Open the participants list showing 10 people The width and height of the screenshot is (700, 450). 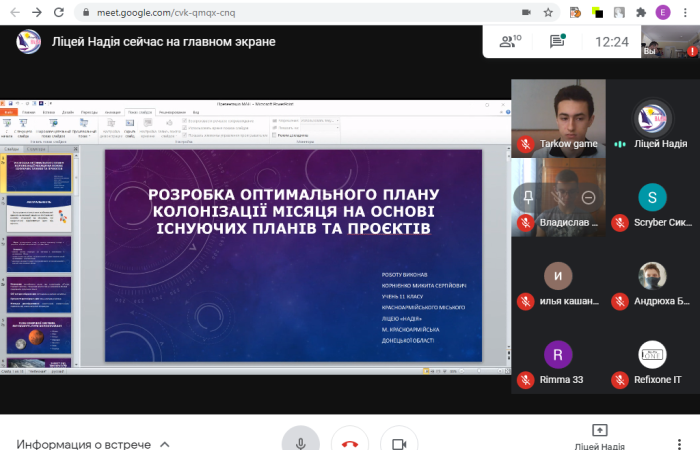pos(512,41)
